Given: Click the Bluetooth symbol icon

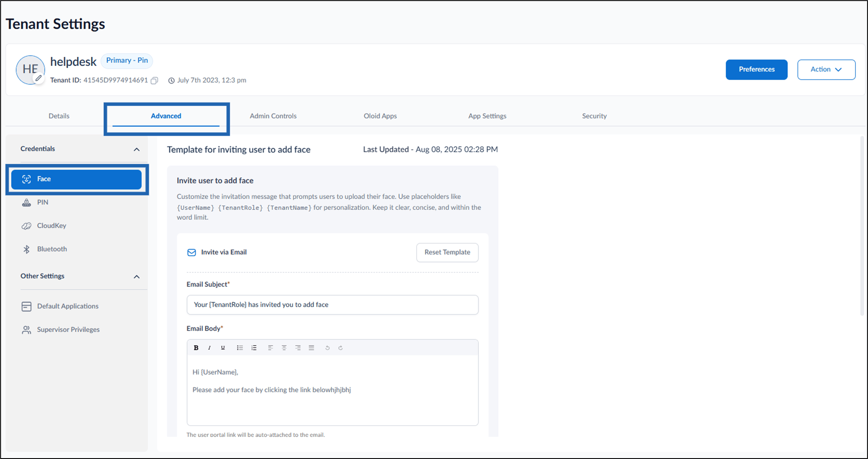Looking at the screenshot, I should (x=26, y=249).
